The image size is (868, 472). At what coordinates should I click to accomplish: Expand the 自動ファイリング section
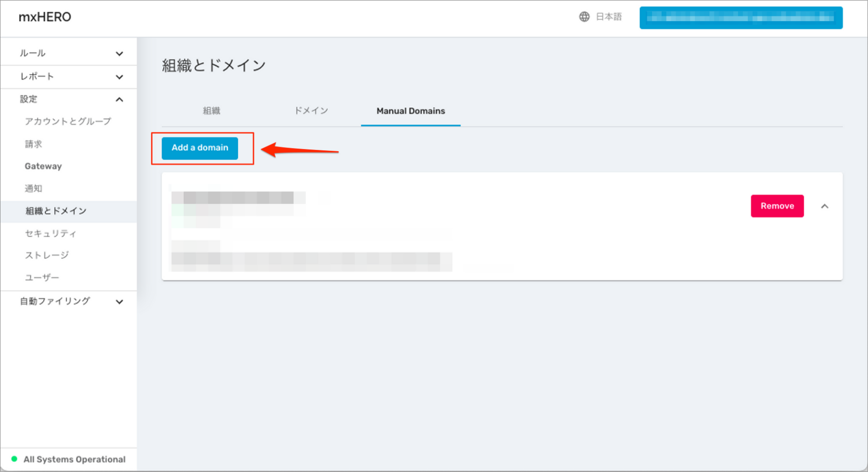[x=69, y=302]
